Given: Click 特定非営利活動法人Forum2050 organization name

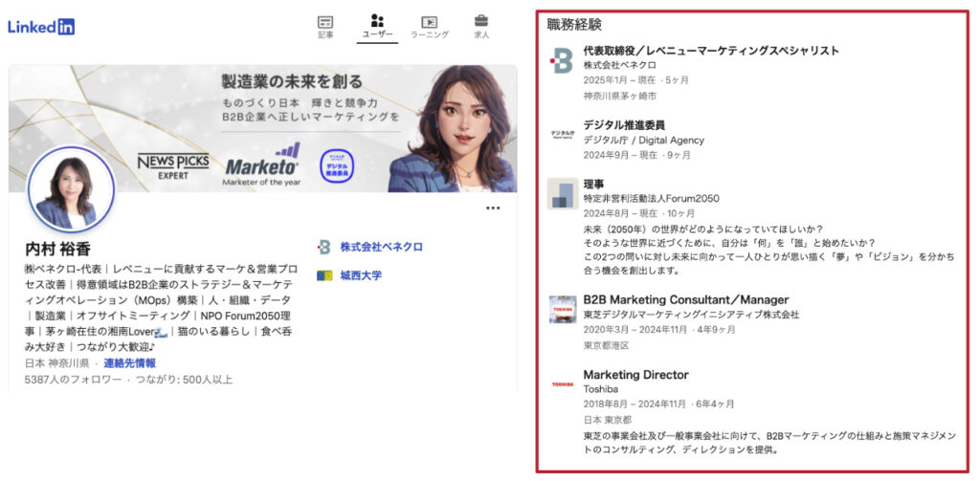Looking at the screenshot, I should 651,199.
